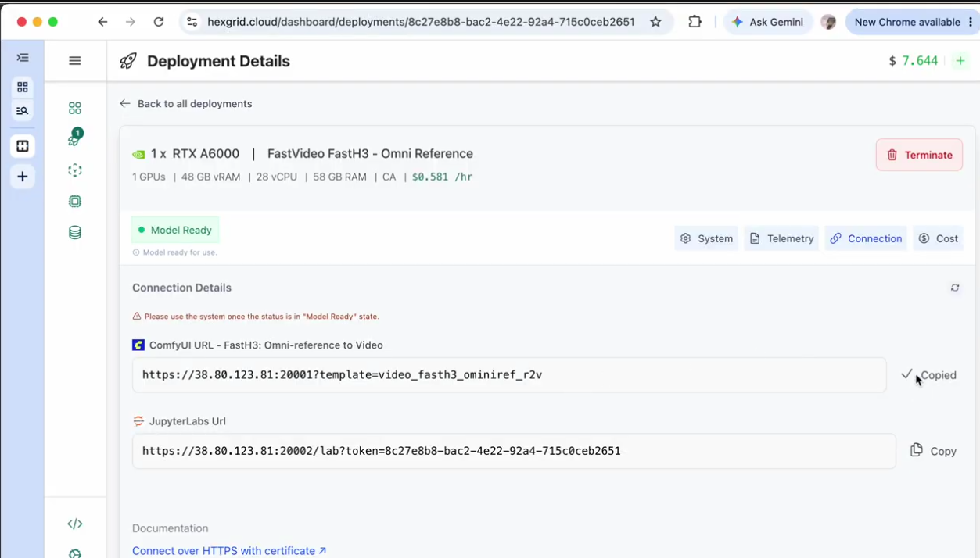The width and height of the screenshot is (980, 558).
Task: Refresh the Connection Details section
Action: [x=955, y=288]
